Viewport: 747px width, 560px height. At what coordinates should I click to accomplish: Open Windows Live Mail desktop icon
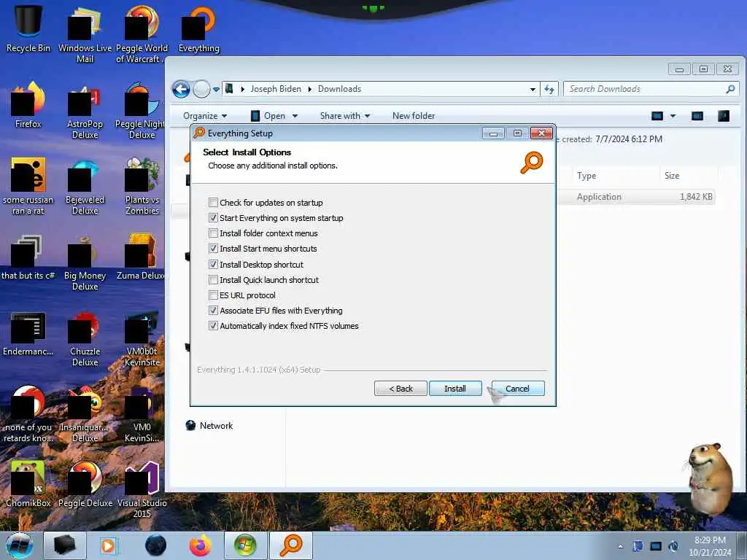click(x=85, y=34)
